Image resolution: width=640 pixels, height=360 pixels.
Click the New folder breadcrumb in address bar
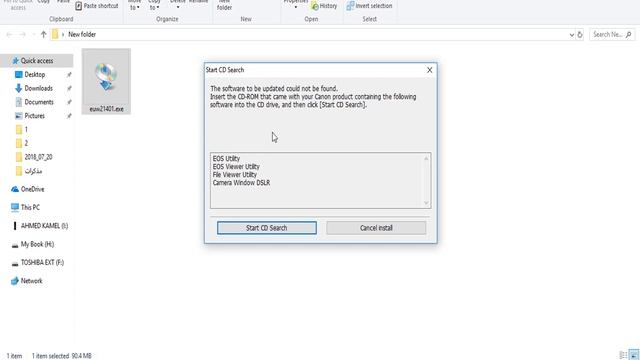pos(82,35)
